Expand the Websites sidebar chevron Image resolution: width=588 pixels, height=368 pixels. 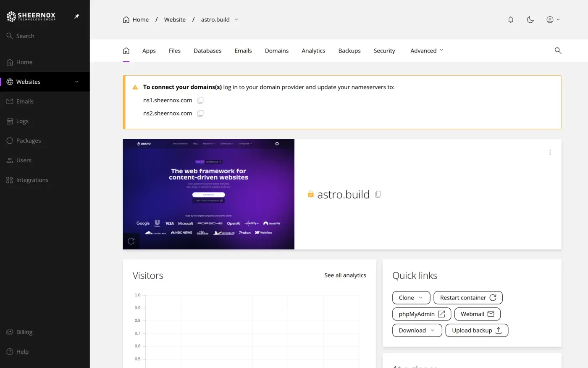(77, 82)
